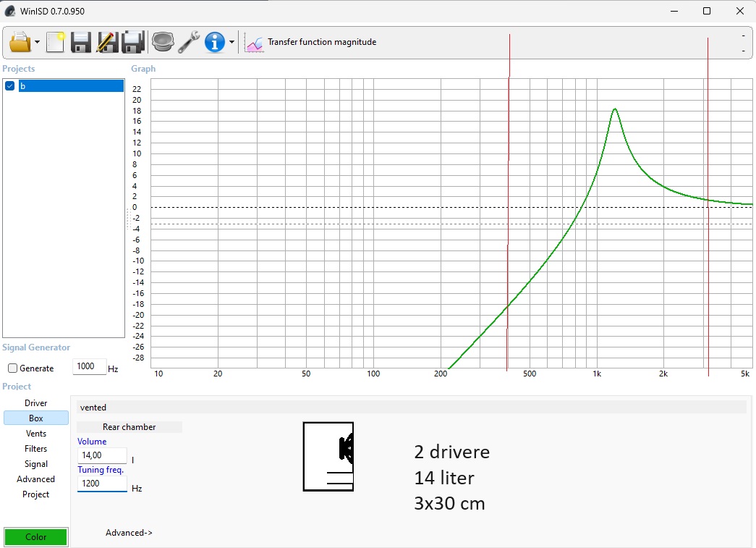Expand the open-project dropdown arrow

[37, 43]
